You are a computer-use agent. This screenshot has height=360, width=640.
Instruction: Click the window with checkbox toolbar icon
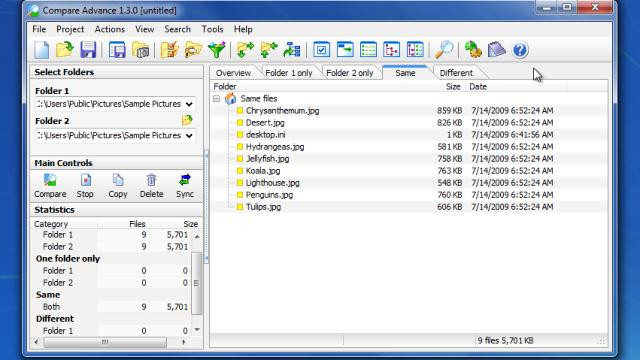(x=322, y=50)
